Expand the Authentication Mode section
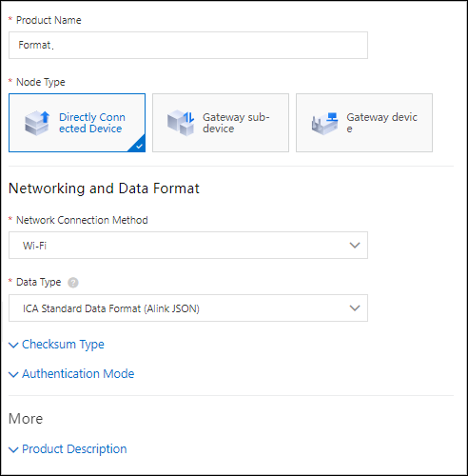 78,374
